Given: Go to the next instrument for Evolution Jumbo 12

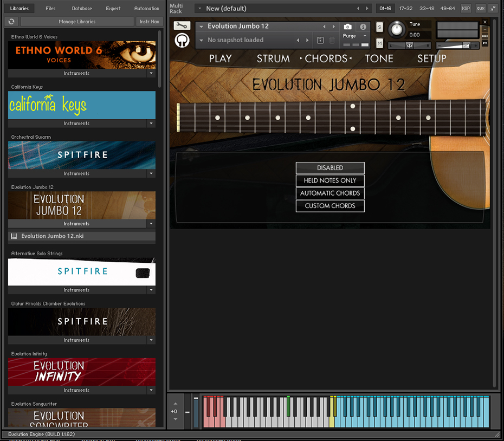Looking at the screenshot, I should coord(334,27).
